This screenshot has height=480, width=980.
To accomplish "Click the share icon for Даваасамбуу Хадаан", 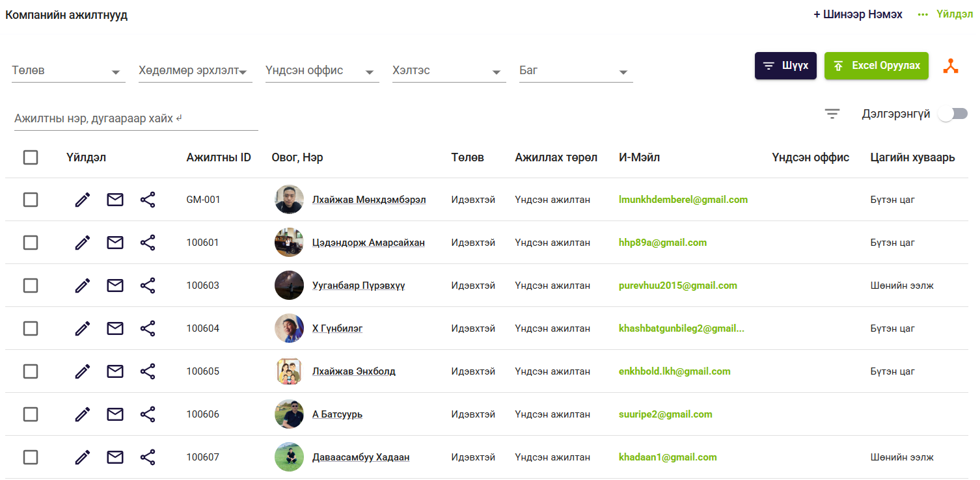I will [148, 457].
